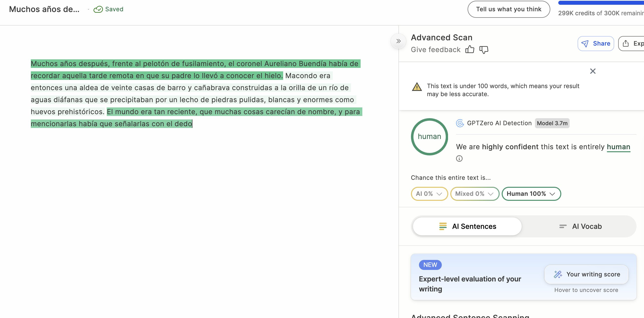Click the GPTZero AI Detection logo icon

460,123
